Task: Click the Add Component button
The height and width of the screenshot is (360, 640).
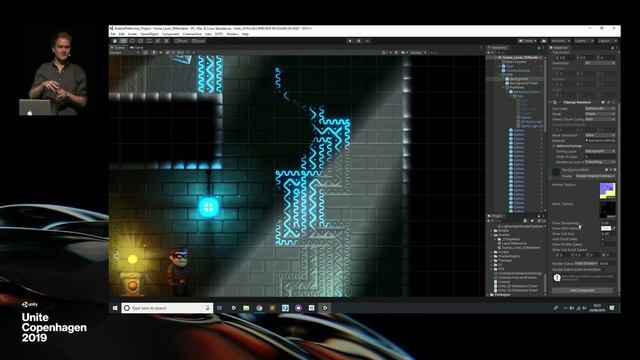Action: 582,291
